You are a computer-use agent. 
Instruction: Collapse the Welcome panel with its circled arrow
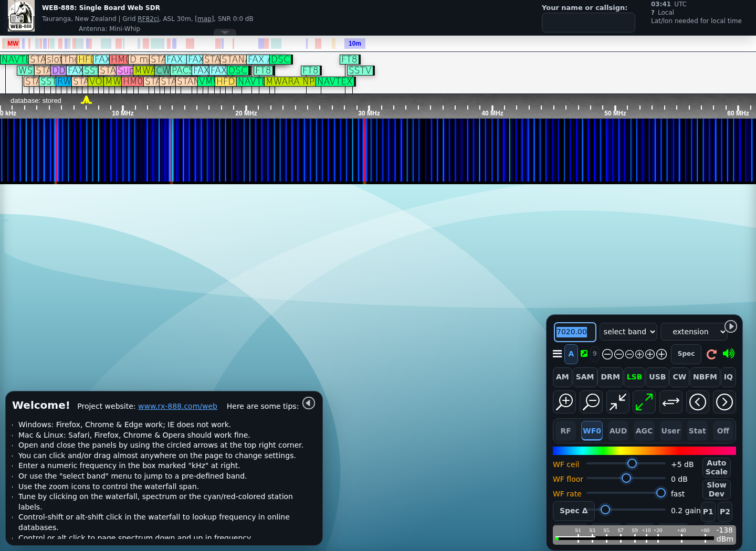pos(309,403)
